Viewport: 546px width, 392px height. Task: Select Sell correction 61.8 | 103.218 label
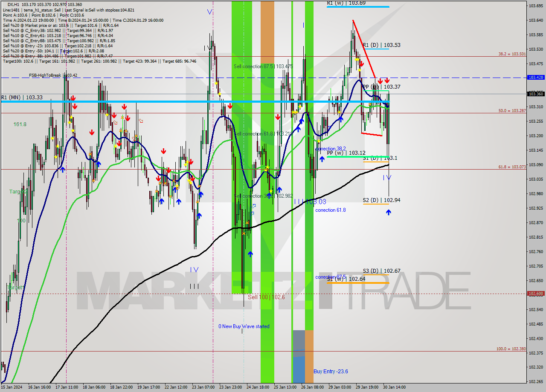(x=263, y=134)
